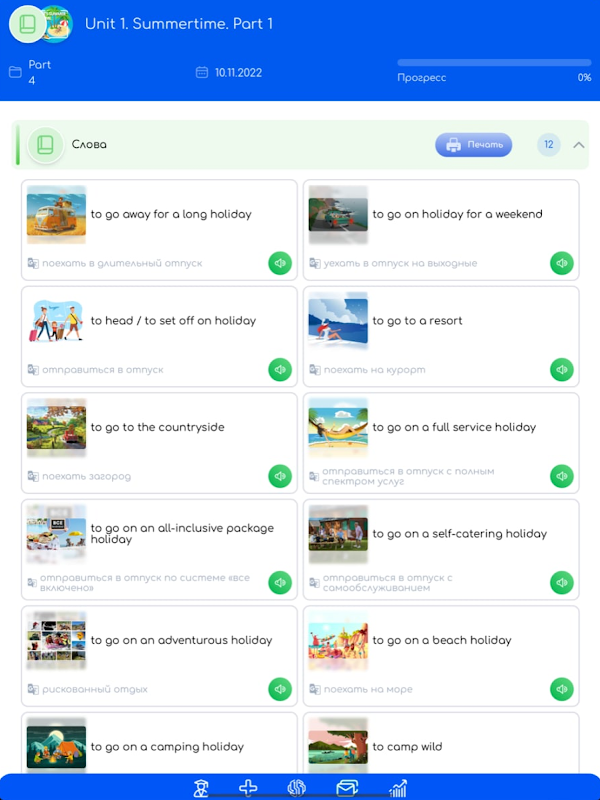Click the beach unit thumbnail in header
The height and width of the screenshot is (800, 600).
pos(57,24)
